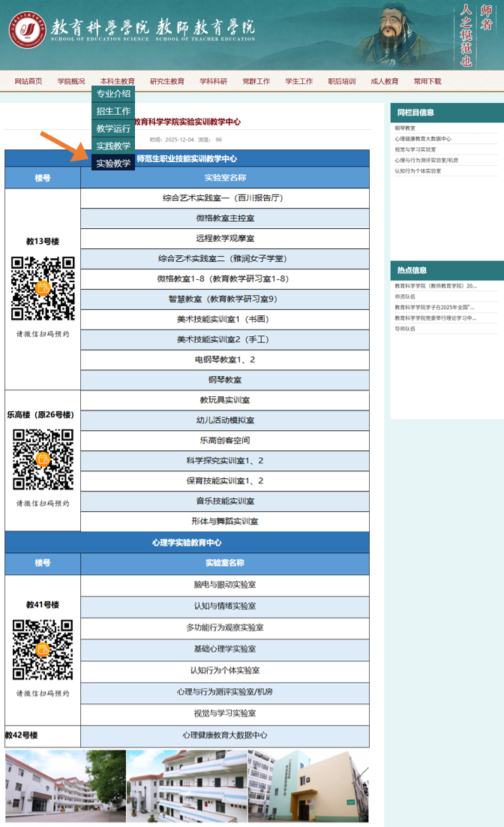Go to 网站首页 home page
The width and height of the screenshot is (504, 827).
28,81
